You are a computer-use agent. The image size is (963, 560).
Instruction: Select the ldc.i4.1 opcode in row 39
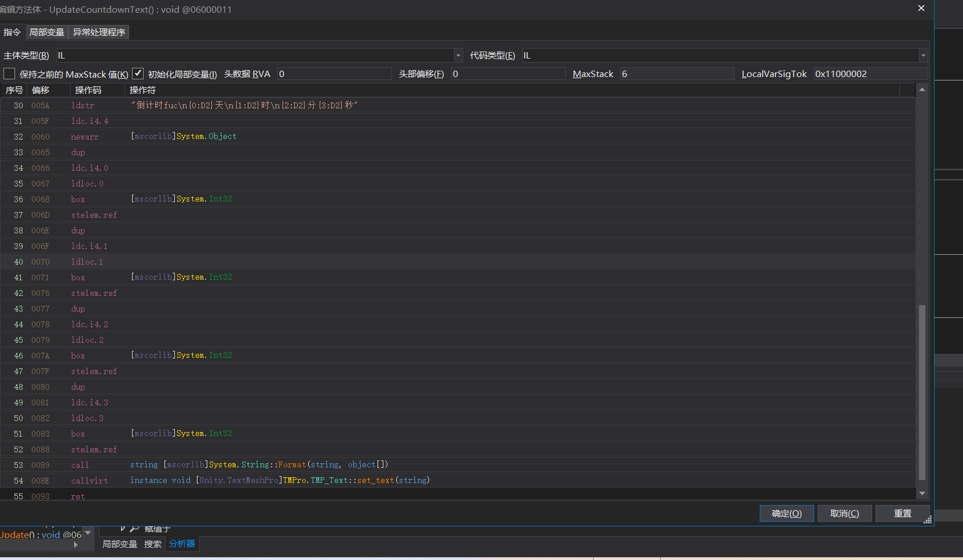[x=90, y=246]
